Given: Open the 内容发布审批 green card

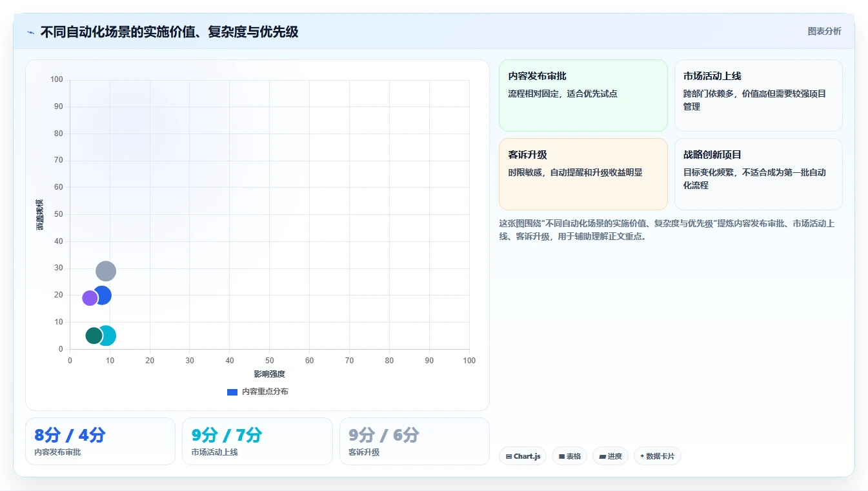Looking at the screenshot, I should [583, 95].
